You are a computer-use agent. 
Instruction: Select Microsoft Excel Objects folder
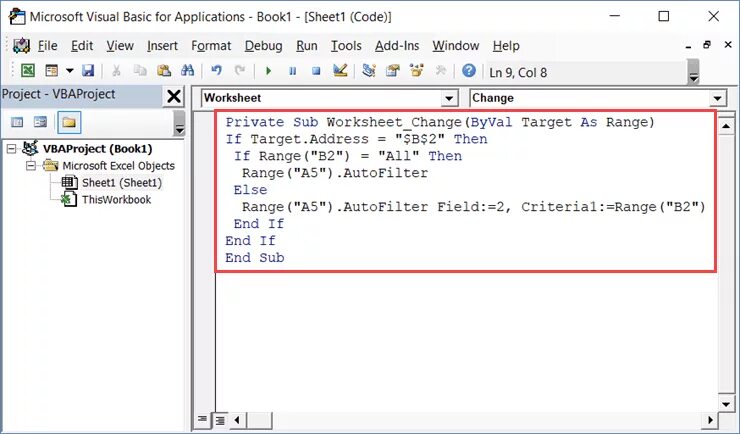pos(118,166)
